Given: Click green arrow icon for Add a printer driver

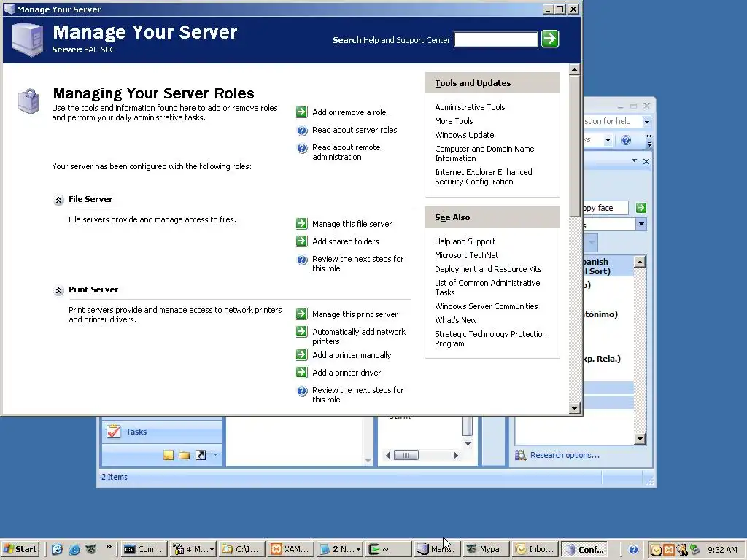Looking at the screenshot, I should tap(301, 373).
